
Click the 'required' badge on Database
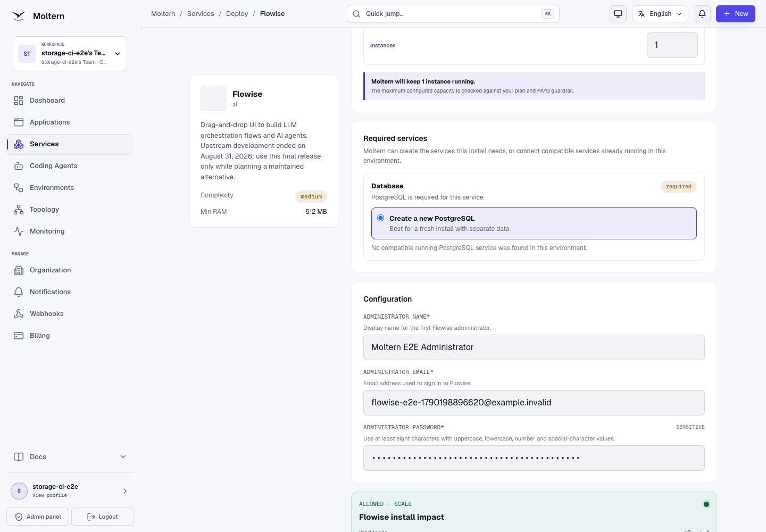point(679,187)
